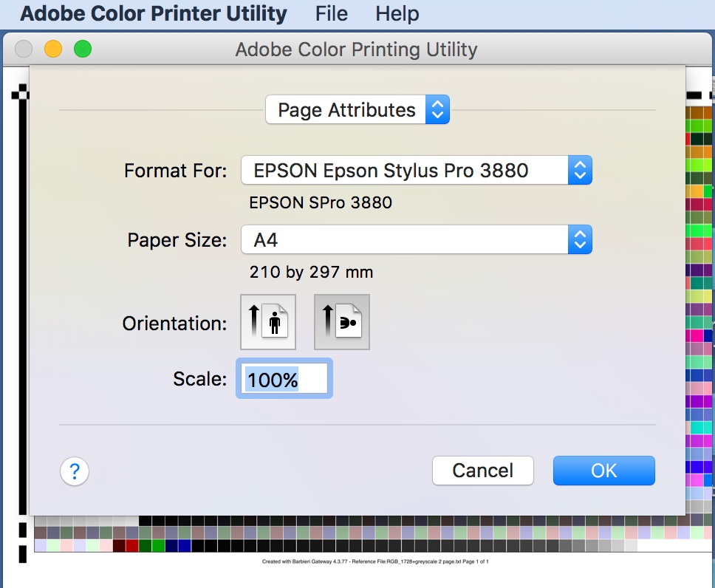Click into the Scale 100% field
Viewport: 715px width, 588px height.
(x=284, y=379)
